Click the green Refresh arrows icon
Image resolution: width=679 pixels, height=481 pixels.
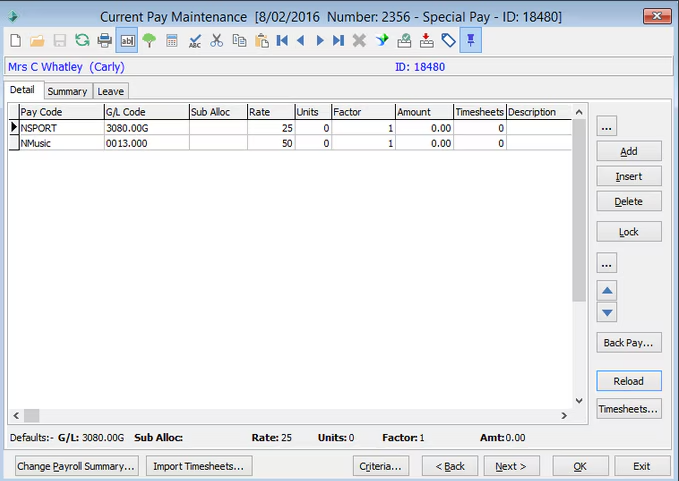point(82,40)
